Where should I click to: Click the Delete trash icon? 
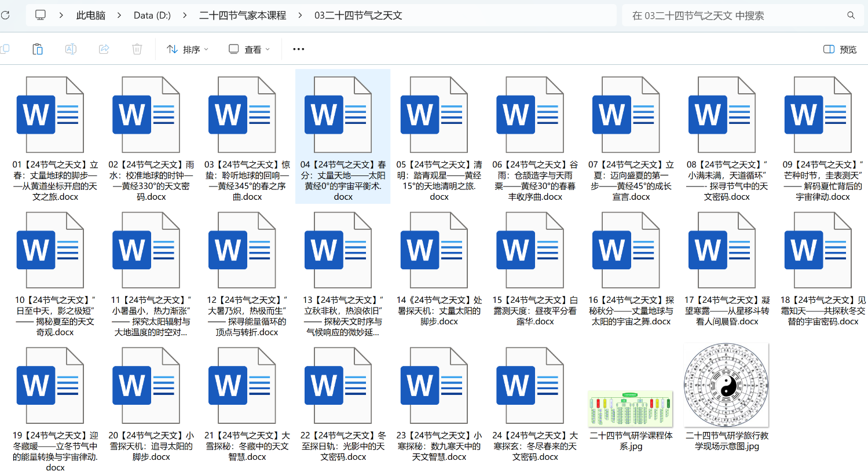click(x=137, y=49)
